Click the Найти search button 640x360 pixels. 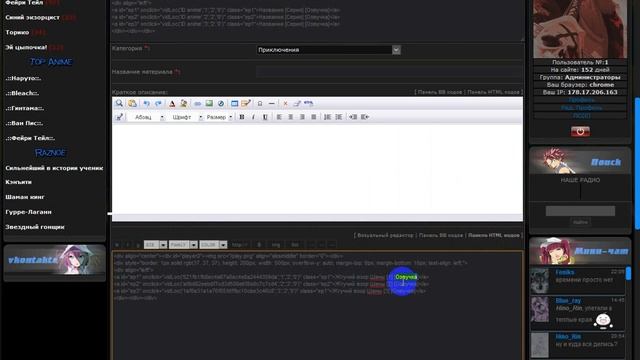(x=580, y=222)
